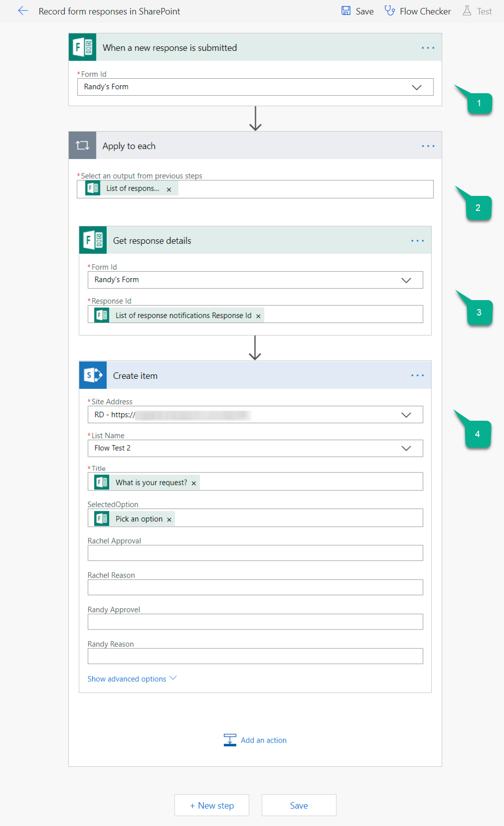Remove 'Pick an option' token
Viewport: 504px width, 826px height.
[169, 519]
